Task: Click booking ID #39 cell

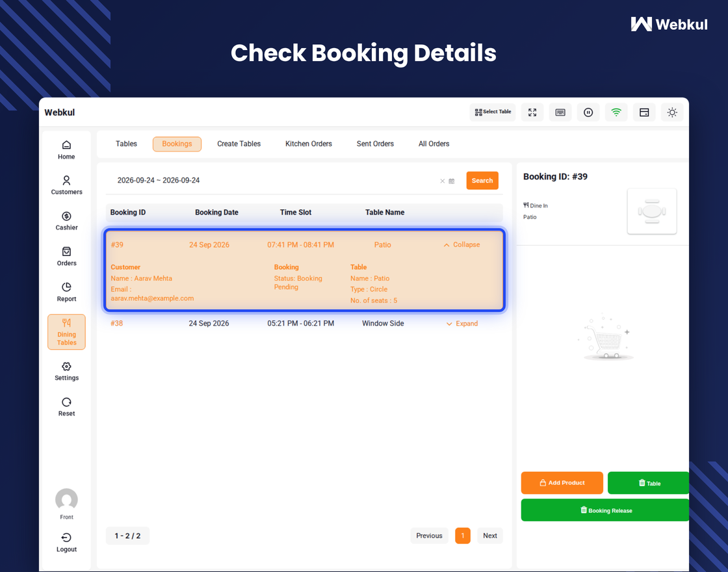Action: tap(117, 244)
